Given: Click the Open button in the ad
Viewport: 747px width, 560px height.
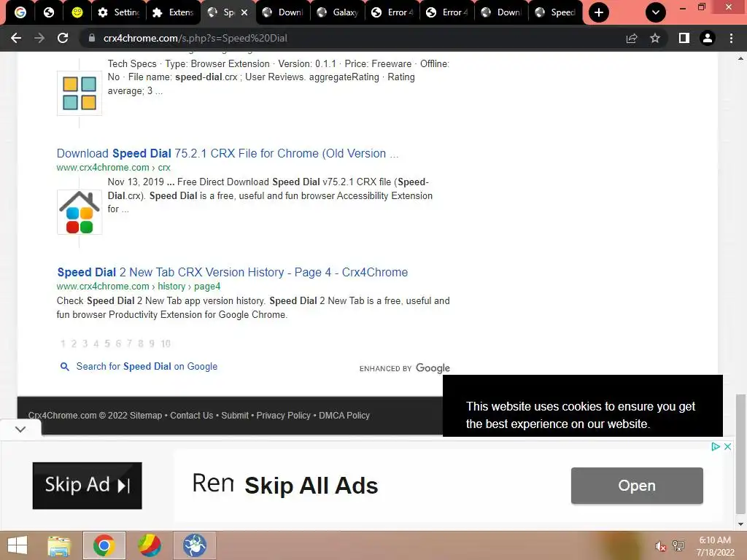Looking at the screenshot, I should 637,485.
